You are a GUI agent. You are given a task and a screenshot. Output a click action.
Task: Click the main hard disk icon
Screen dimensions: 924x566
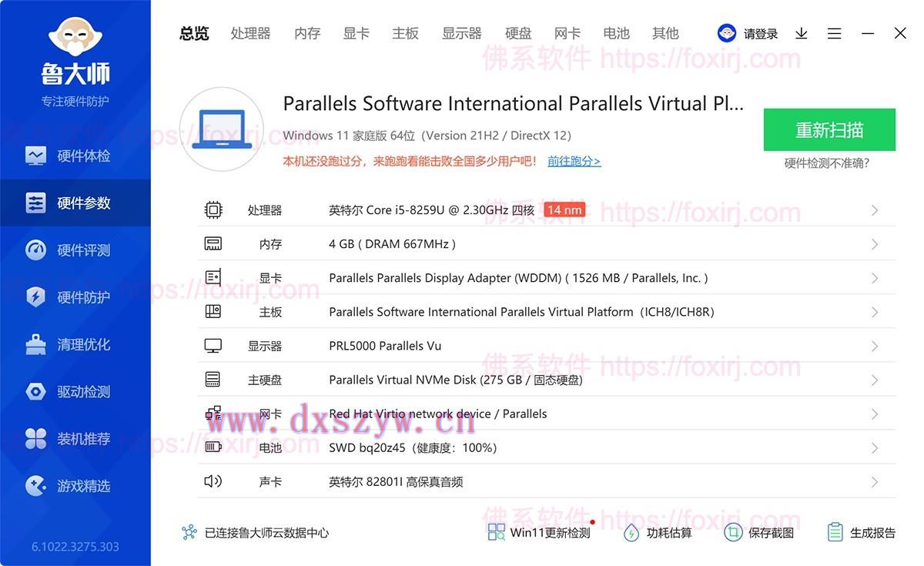point(213,380)
